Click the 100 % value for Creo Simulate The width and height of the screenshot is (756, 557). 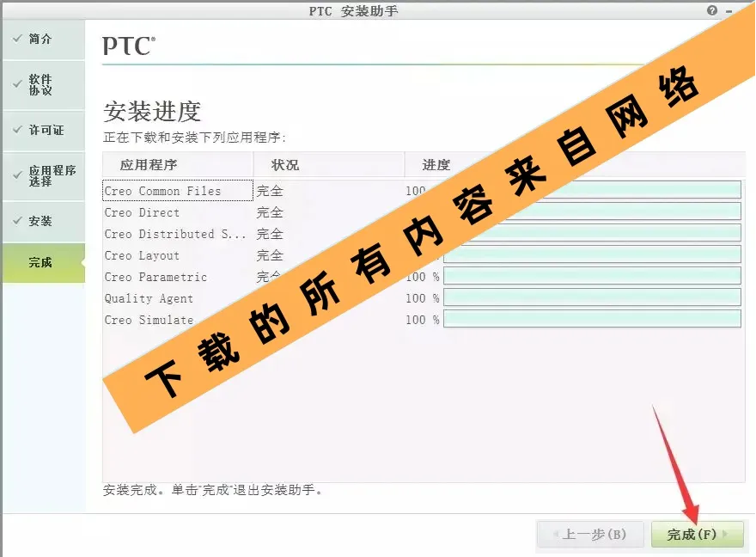[423, 320]
